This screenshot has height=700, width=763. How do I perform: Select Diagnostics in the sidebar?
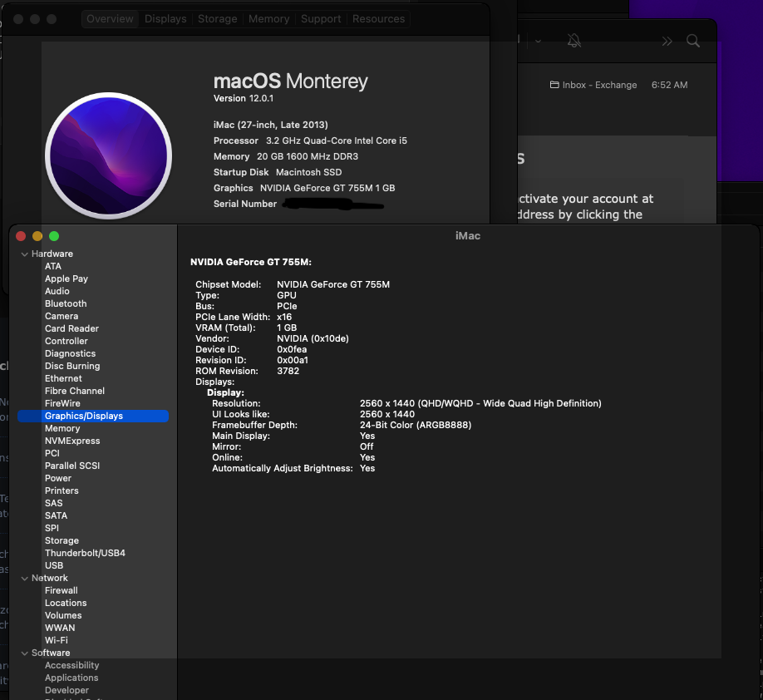coord(70,354)
